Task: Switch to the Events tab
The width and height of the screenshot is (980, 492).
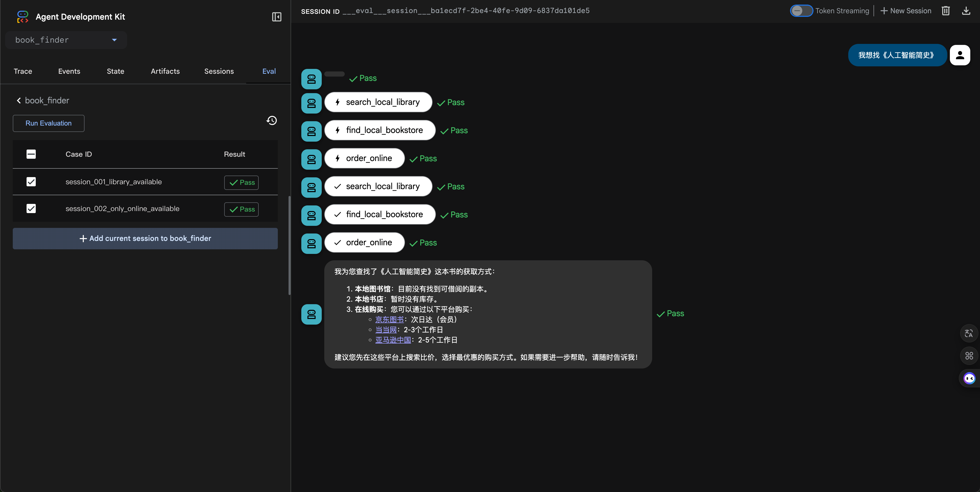Action: tap(69, 71)
